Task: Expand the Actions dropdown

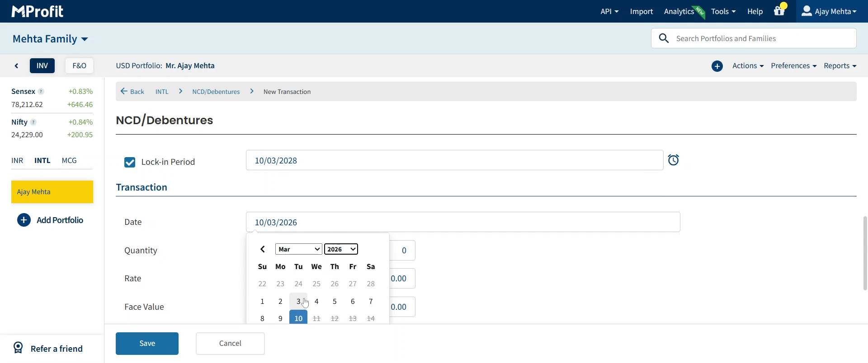Action: pos(748,66)
